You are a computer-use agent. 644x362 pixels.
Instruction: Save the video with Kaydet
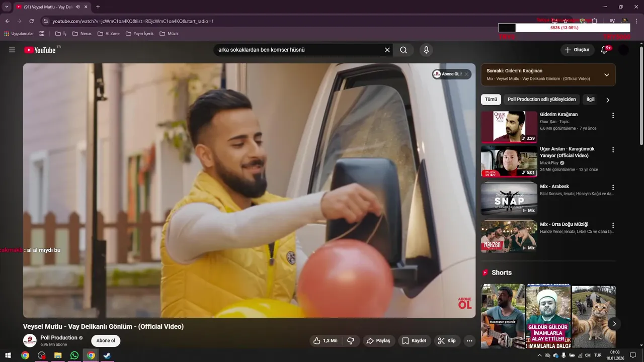point(414,341)
